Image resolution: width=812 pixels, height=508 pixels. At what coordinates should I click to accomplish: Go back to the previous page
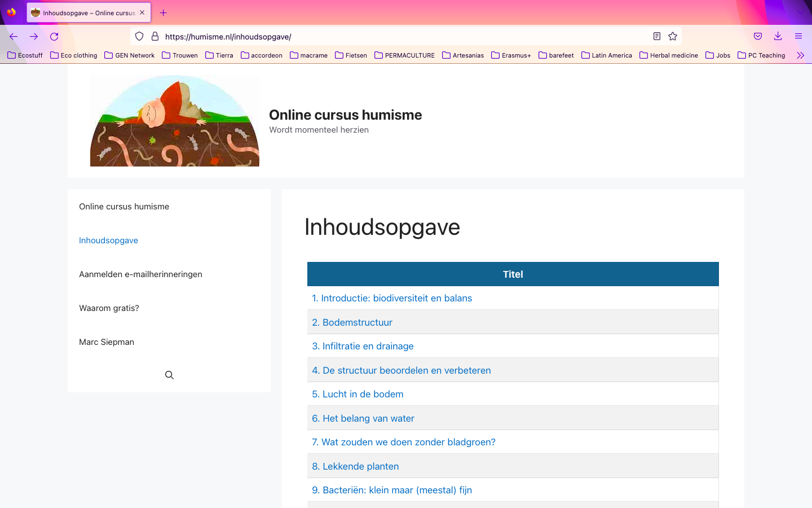14,37
